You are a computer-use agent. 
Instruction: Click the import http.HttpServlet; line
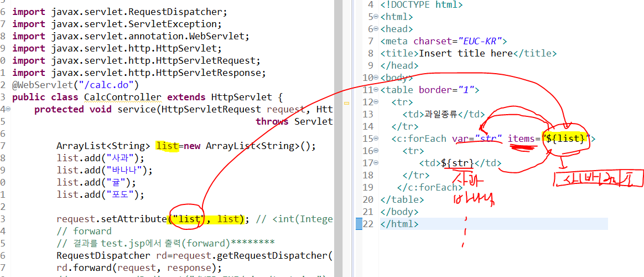coord(117,49)
